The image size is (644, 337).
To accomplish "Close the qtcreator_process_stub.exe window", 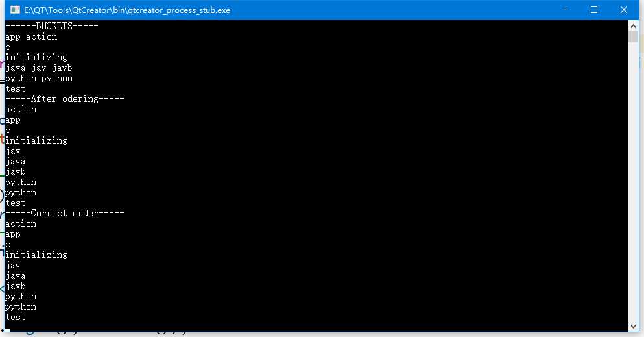I will tap(623, 10).
